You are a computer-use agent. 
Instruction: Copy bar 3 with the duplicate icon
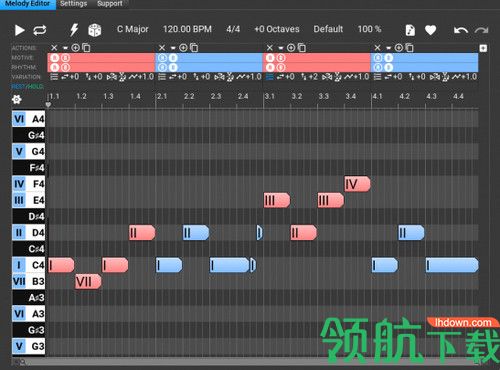[x=302, y=48]
